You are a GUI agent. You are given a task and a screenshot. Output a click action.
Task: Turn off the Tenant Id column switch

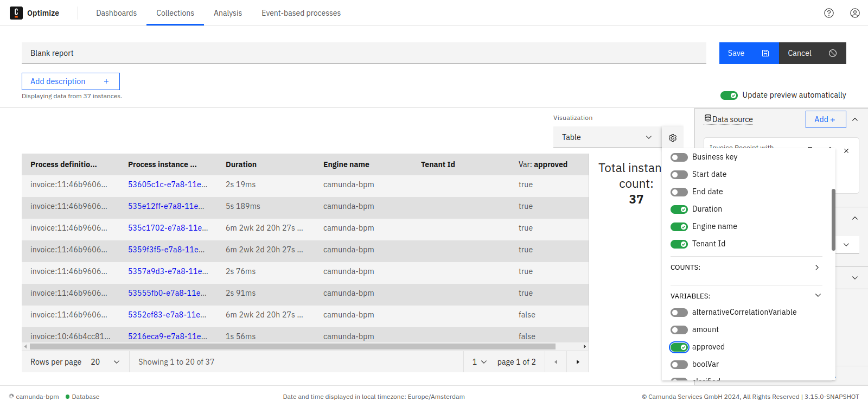click(679, 244)
